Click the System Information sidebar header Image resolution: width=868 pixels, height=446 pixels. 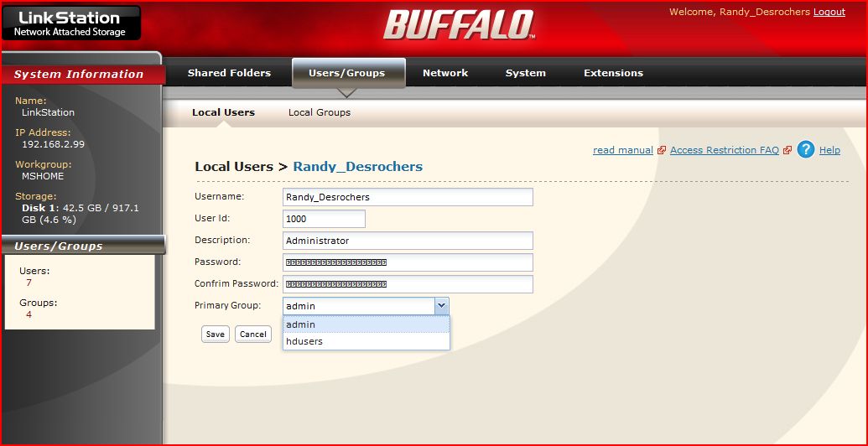coord(83,74)
